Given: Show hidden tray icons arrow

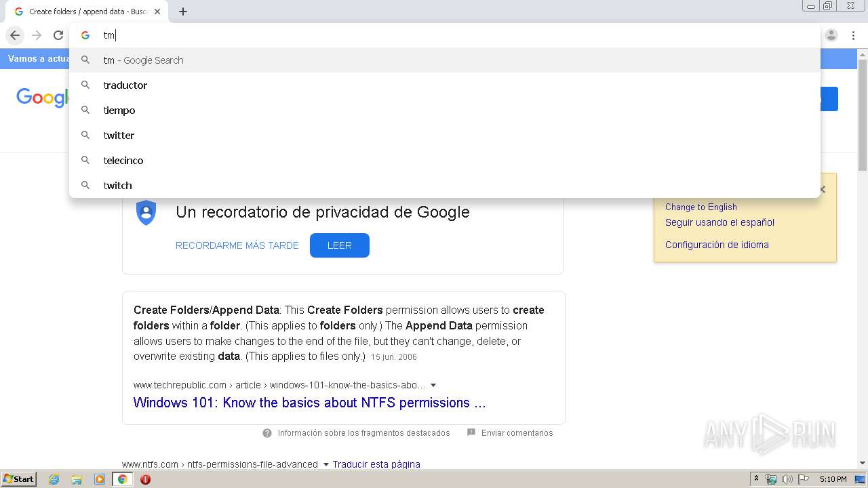Looking at the screenshot, I should pos(756,479).
